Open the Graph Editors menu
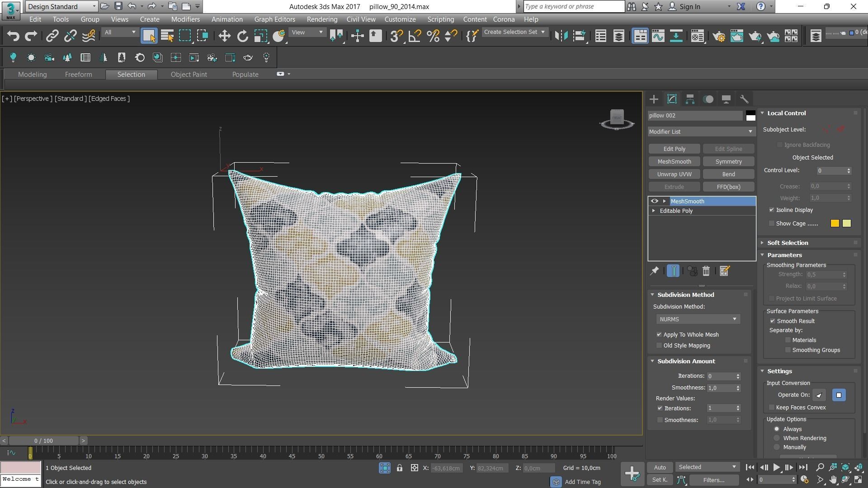The width and height of the screenshot is (868, 488). (x=274, y=19)
